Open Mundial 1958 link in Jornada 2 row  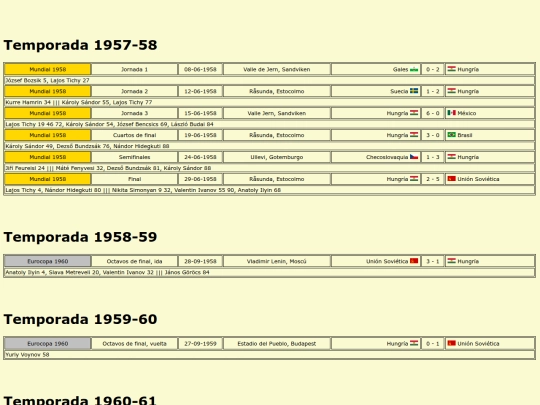tap(48, 91)
